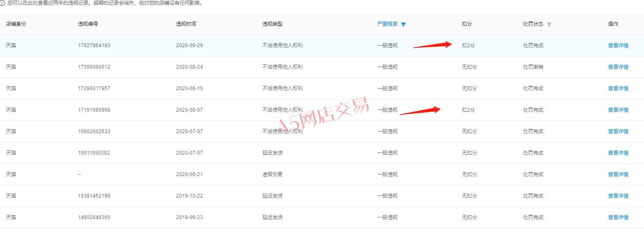Click the date 2020-08-24
Screen dimensions: 644x233
click(190, 67)
